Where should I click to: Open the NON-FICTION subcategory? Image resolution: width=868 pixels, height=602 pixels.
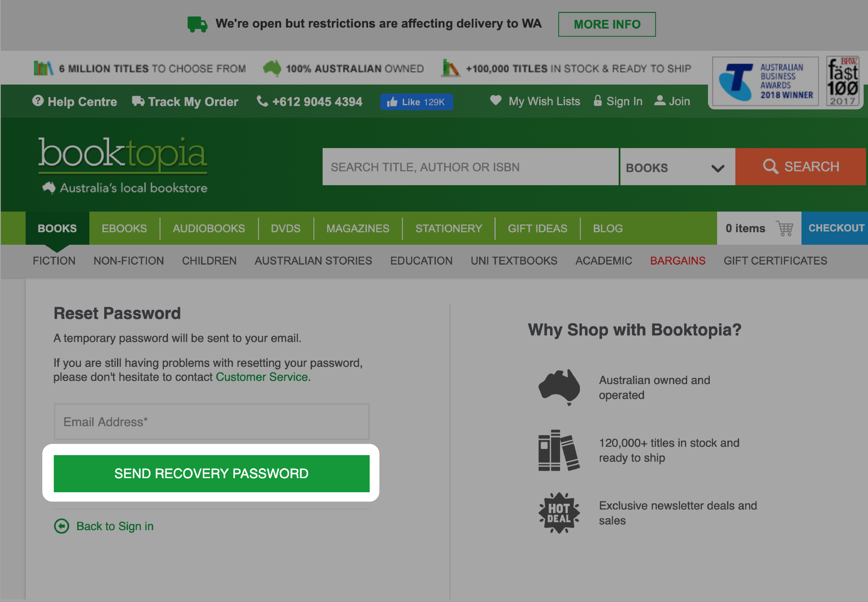point(129,261)
